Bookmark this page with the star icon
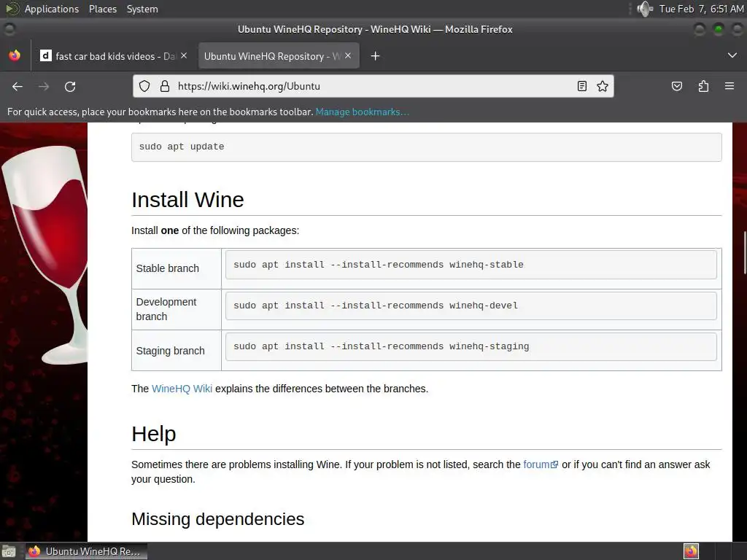747x560 pixels. pos(603,86)
